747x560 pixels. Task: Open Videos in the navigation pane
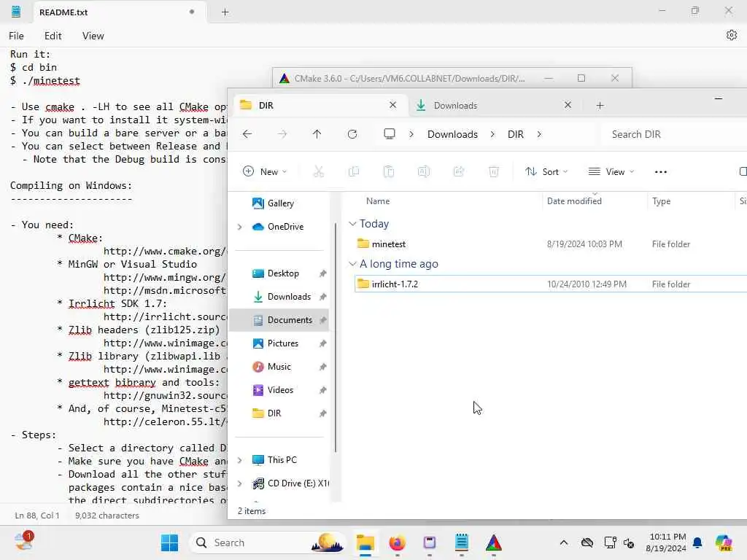pos(280,390)
